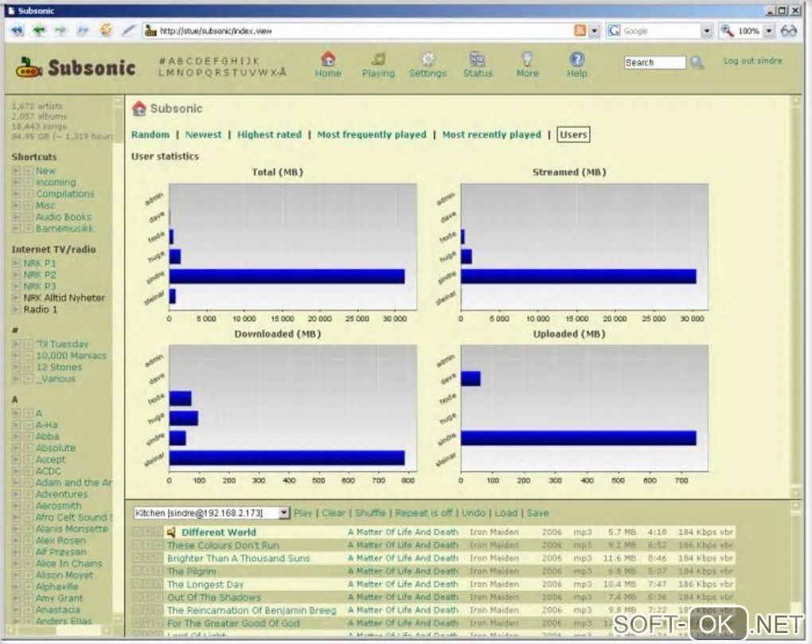Click the play icon beside Compilations shortcut

point(16,194)
